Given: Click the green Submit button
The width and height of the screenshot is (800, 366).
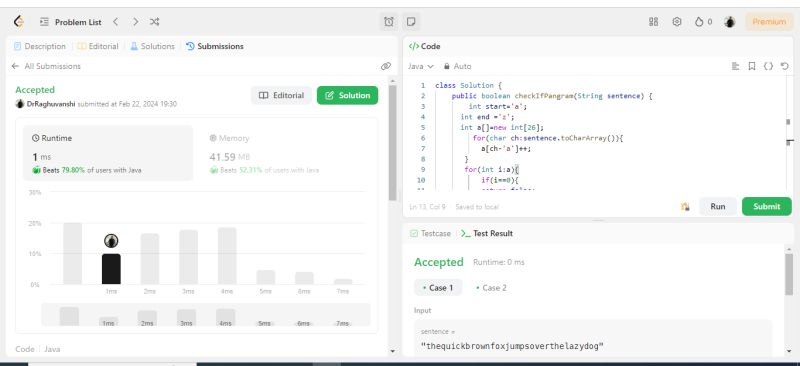Looking at the screenshot, I should 766,206.
